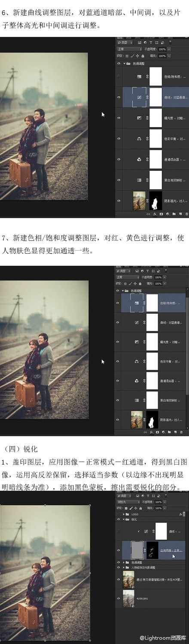189x644 pixels.
Task: Hide Hue/Saturation layer in step 7 panel
Action: (x=118, y=303)
